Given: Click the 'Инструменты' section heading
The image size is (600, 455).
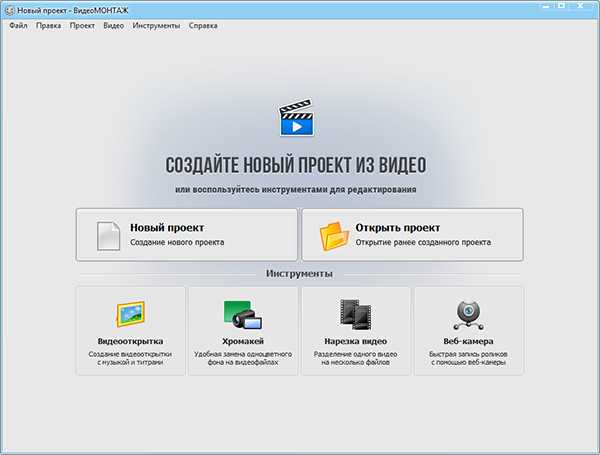Looking at the screenshot, I should pos(299,274).
